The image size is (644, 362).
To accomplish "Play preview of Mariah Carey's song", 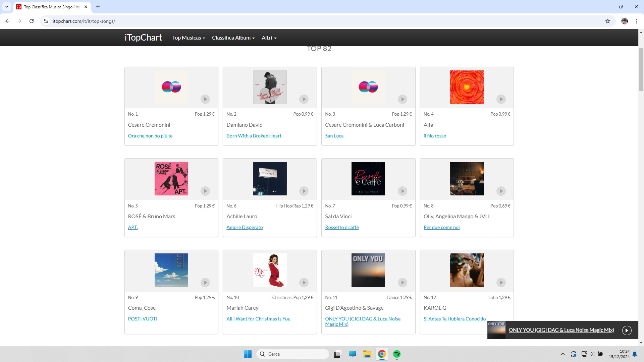I will click(304, 283).
